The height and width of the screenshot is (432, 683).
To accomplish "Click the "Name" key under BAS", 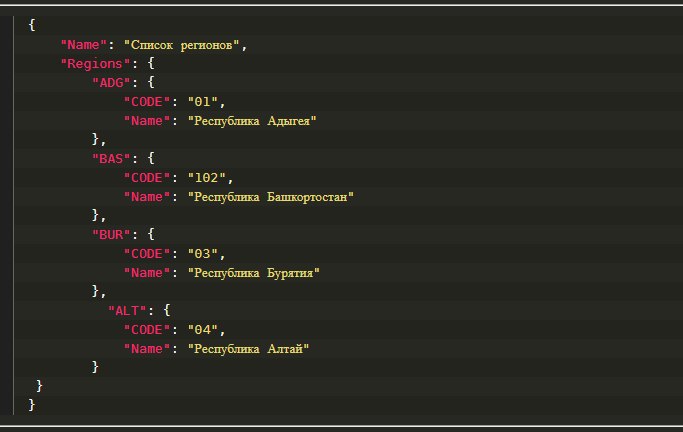I will click(147, 197).
